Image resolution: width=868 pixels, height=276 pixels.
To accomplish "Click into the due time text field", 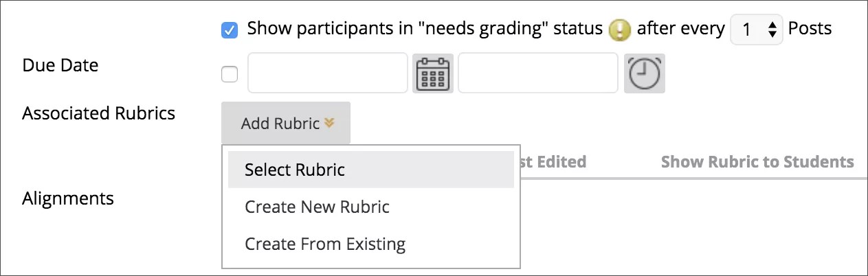I will click(x=537, y=73).
